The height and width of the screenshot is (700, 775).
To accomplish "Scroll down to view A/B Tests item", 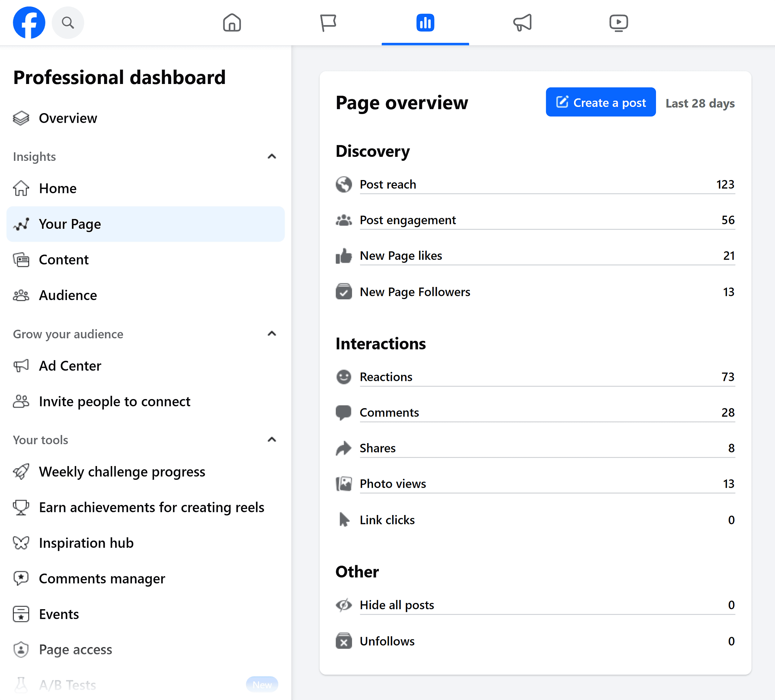I will (68, 684).
